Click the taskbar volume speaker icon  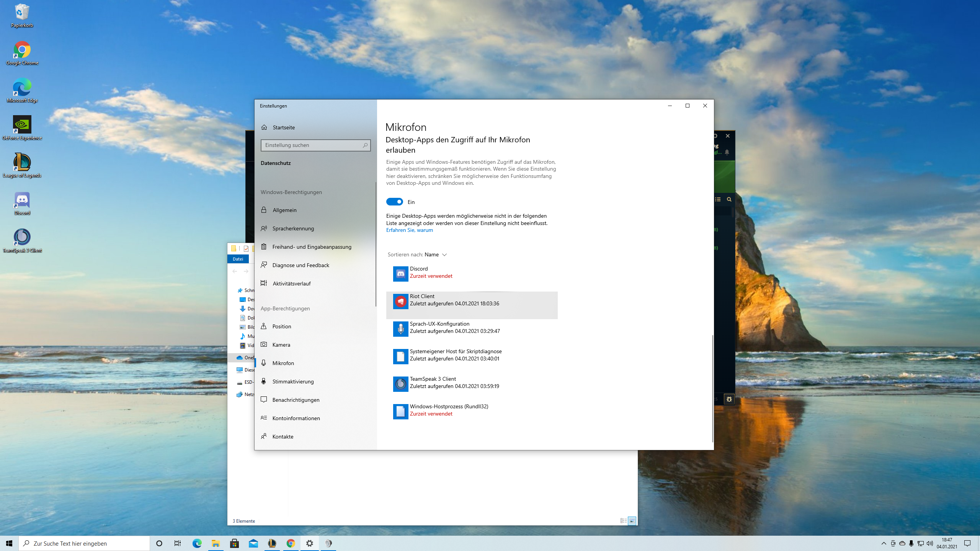click(x=930, y=543)
